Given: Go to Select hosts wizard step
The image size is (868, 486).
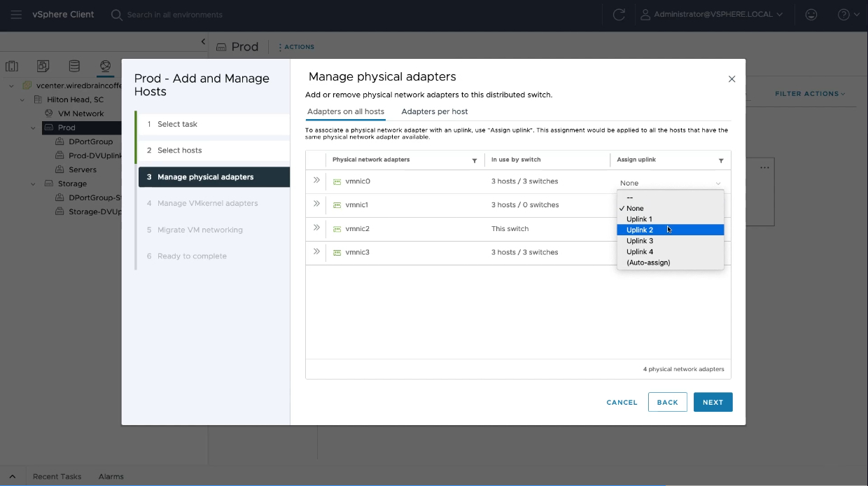Looking at the screenshot, I should coord(179,151).
